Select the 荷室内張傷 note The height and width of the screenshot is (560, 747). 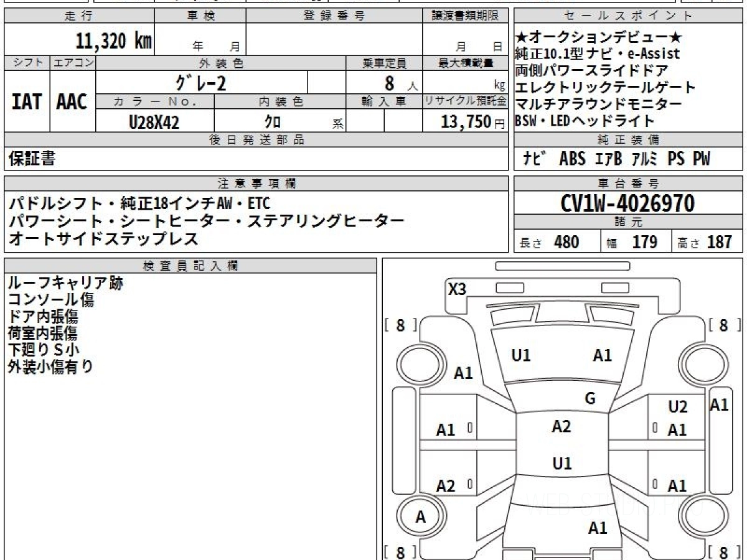[x=42, y=333]
